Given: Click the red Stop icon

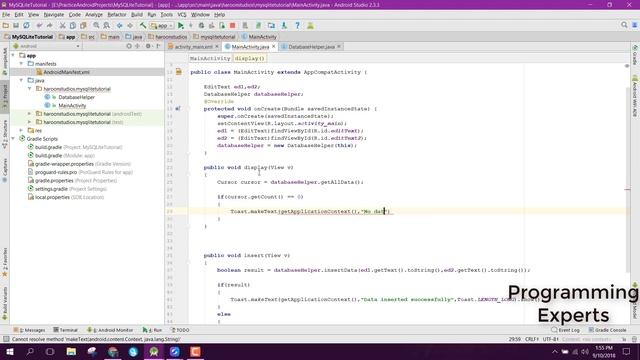Looking at the screenshot, I should tap(233, 25).
